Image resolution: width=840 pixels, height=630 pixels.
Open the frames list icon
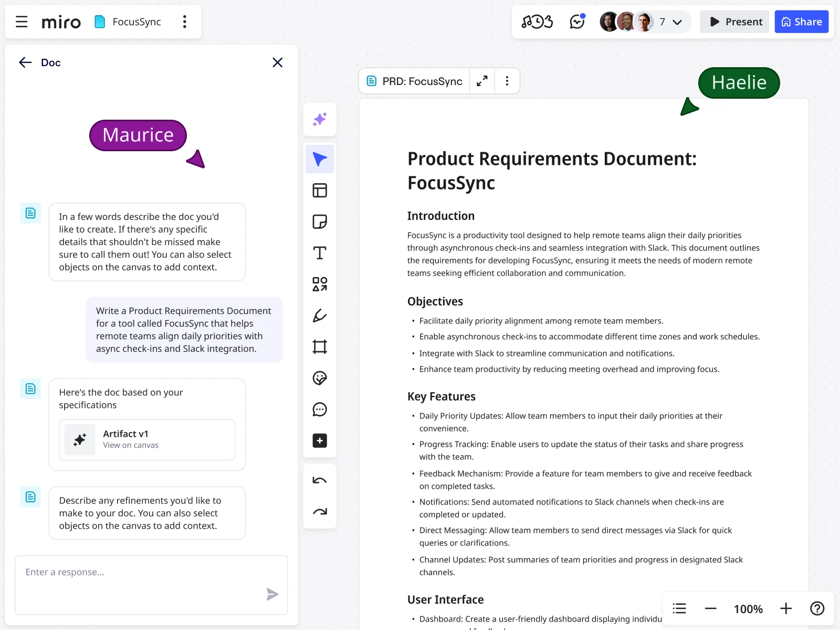point(679,608)
